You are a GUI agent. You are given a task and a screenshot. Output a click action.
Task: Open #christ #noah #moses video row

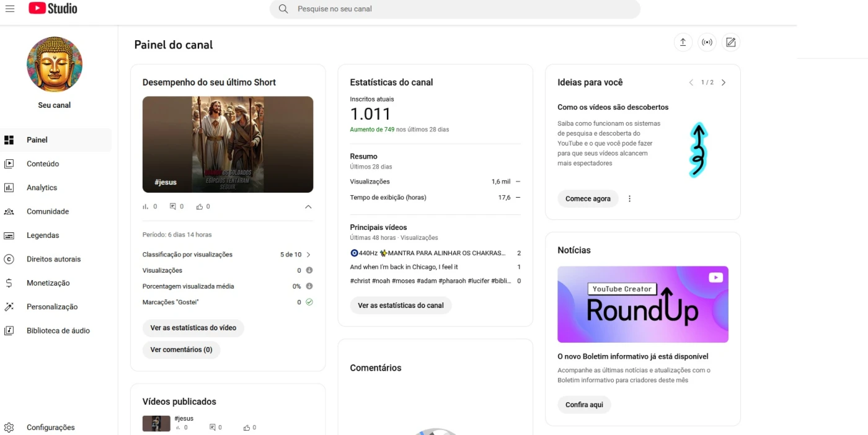435,281
